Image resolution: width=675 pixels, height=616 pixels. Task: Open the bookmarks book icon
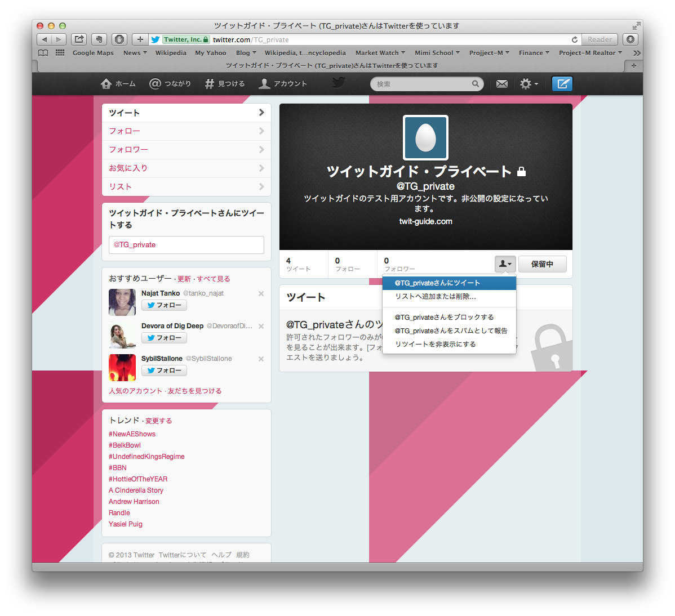(43, 53)
